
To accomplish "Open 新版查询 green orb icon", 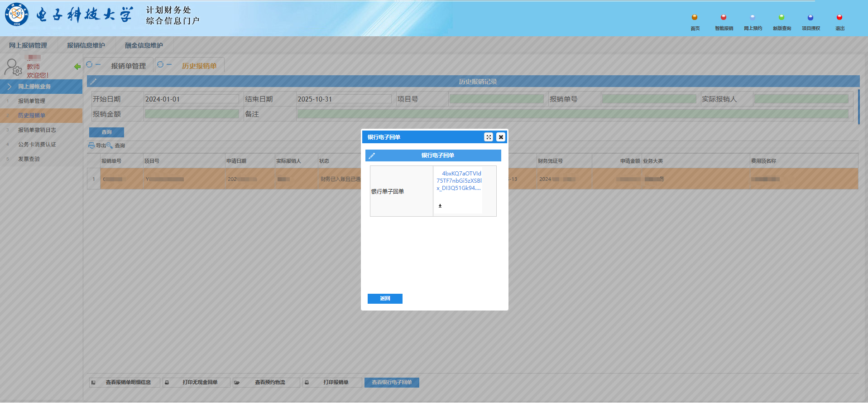I will (x=782, y=18).
